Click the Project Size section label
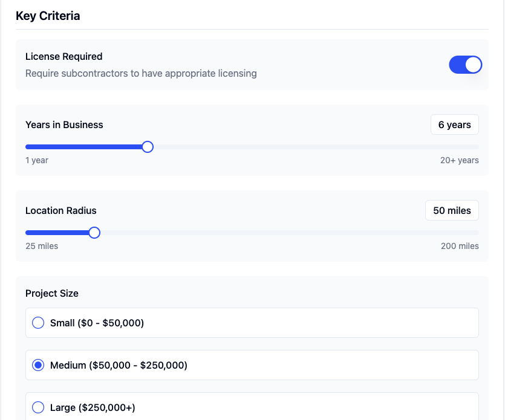This screenshot has height=420, width=505. pos(52,293)
